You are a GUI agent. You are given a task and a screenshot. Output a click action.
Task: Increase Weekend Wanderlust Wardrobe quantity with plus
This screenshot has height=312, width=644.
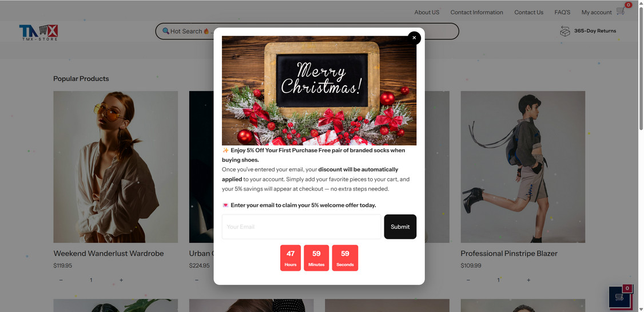pos(121,280)
